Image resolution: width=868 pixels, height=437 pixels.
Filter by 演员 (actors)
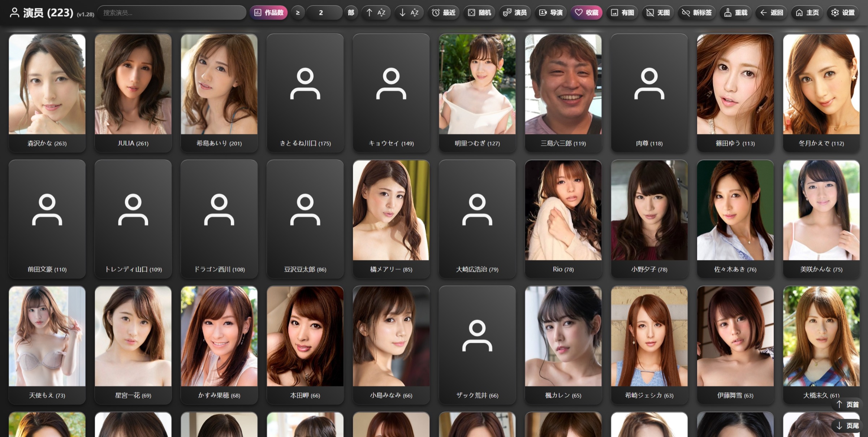(515, 13)
